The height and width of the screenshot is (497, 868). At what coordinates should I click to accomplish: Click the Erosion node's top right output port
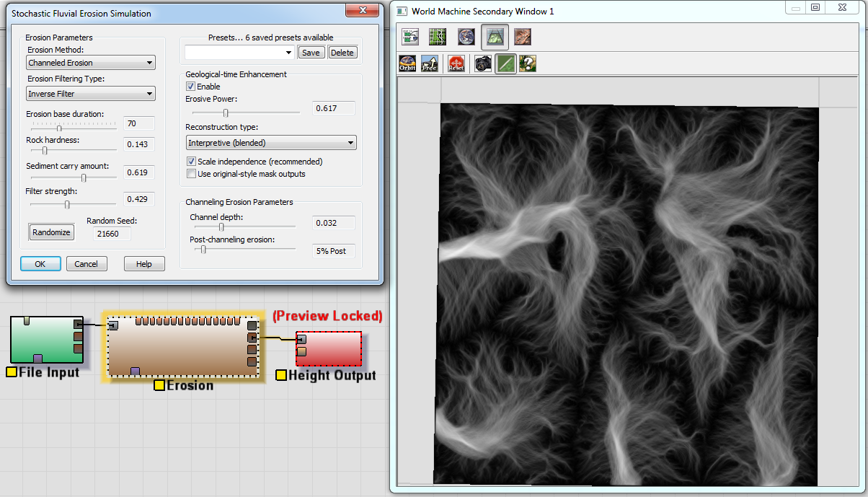[x=252, y=325]
